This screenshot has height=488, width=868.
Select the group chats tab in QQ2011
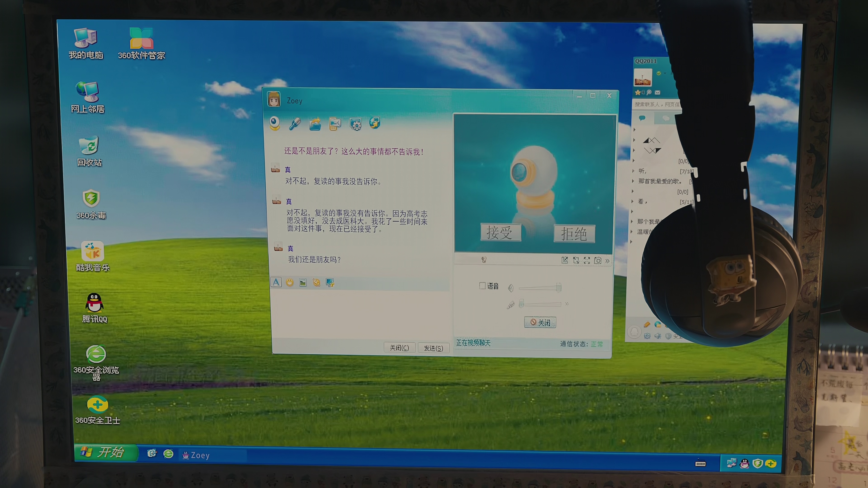pos(665,118)
